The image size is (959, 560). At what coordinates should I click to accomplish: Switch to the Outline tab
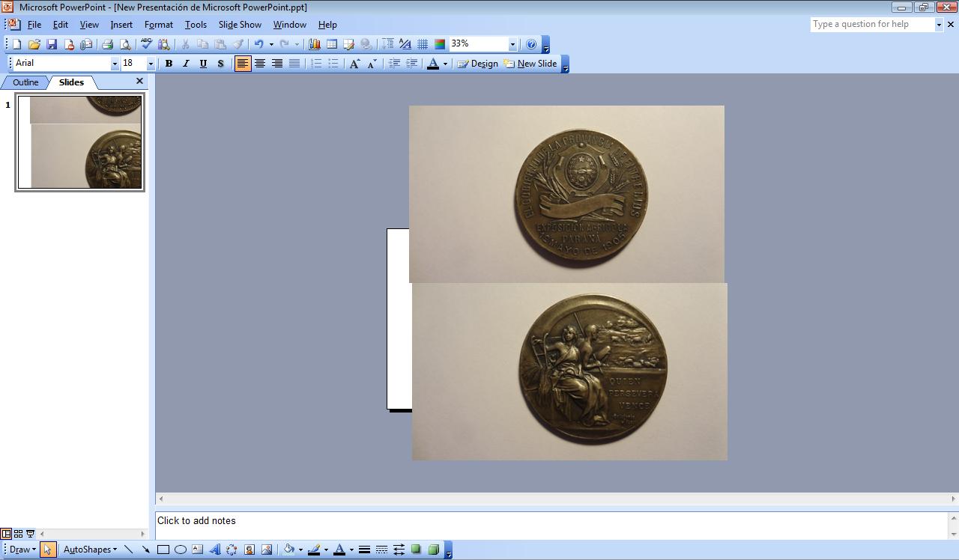point(25,82)
